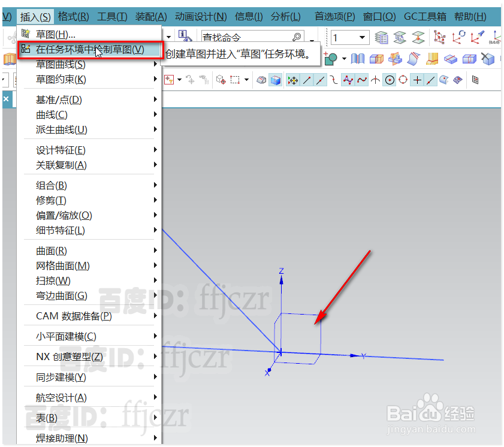Click the Trimmed Sheet icon
Image resolution: width=504 pixels, height=447 pixels.
[x=414, y=59]
